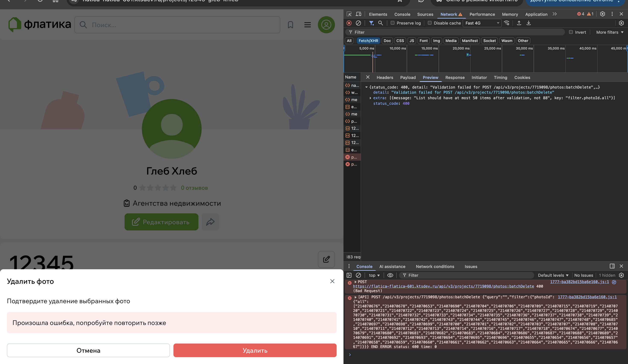Open DevTools three-dot customize menu
628x364 pixels.
pos(612,14)
